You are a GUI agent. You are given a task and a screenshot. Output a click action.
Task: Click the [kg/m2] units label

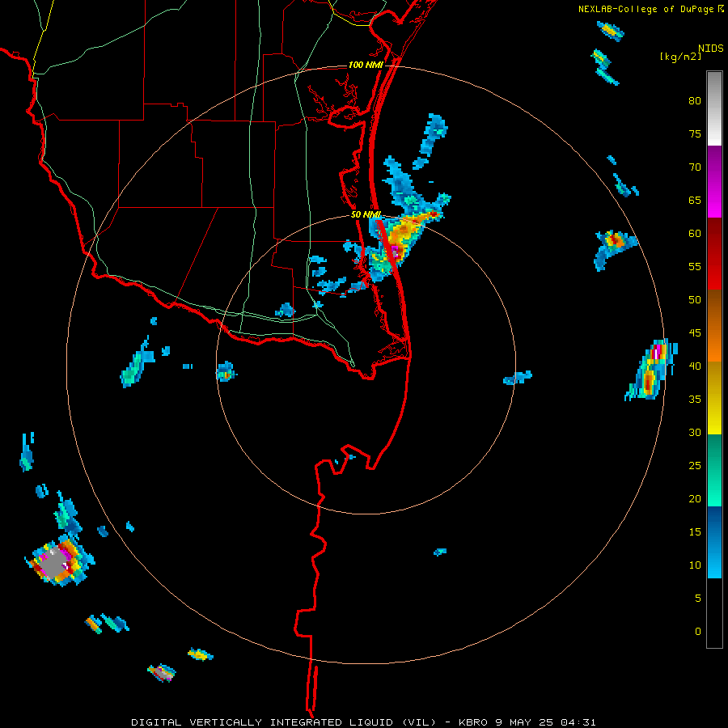(x=680, y=57)
